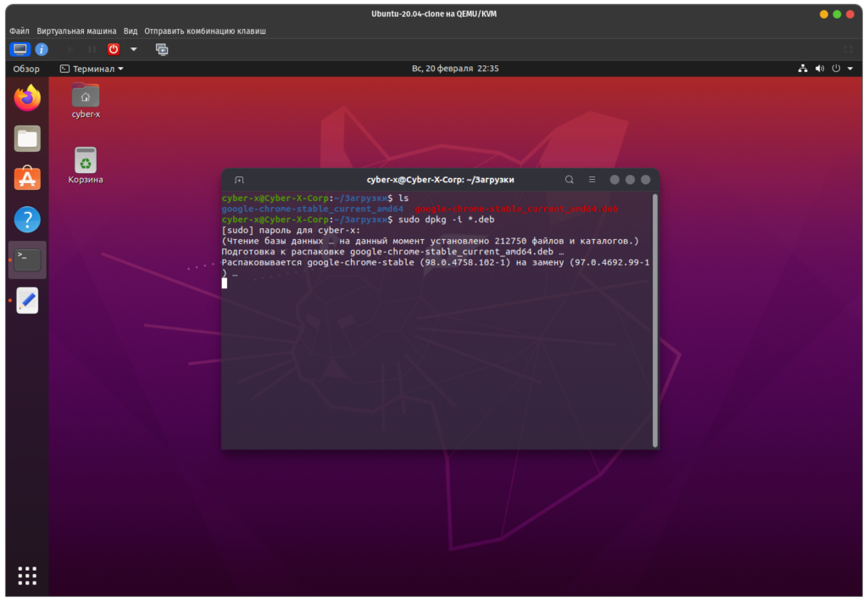The height and width of the screenshot is (602, 868).
Task: Open the system status menu arrow
Action: coord(850,69)
